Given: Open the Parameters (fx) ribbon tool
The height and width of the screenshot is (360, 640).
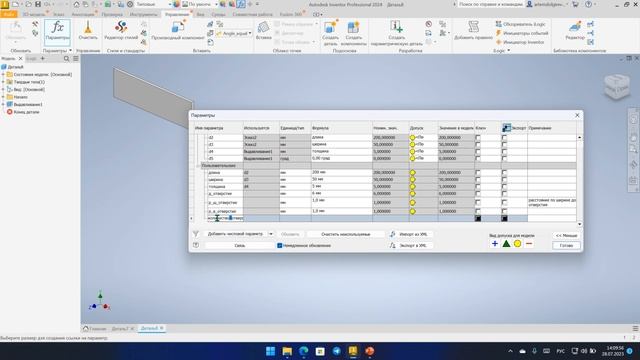Looking at the screenshot, I should pyautogui.click(x=57, y=31).
